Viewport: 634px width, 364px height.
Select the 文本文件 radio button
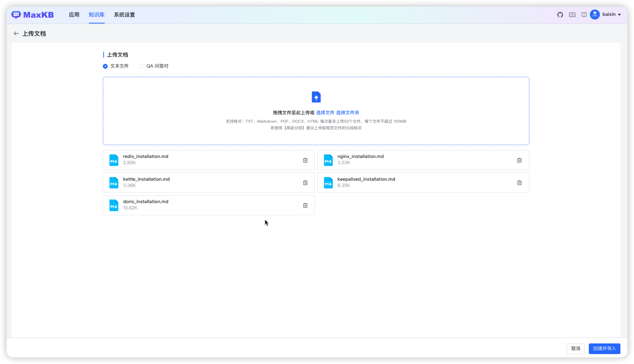(105, 66)
